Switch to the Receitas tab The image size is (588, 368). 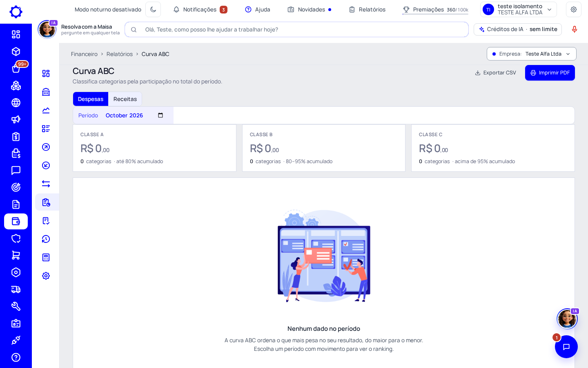pos(125,99)
